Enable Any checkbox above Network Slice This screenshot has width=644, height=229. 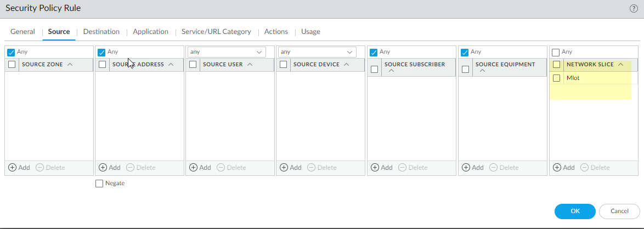[556, 52]
